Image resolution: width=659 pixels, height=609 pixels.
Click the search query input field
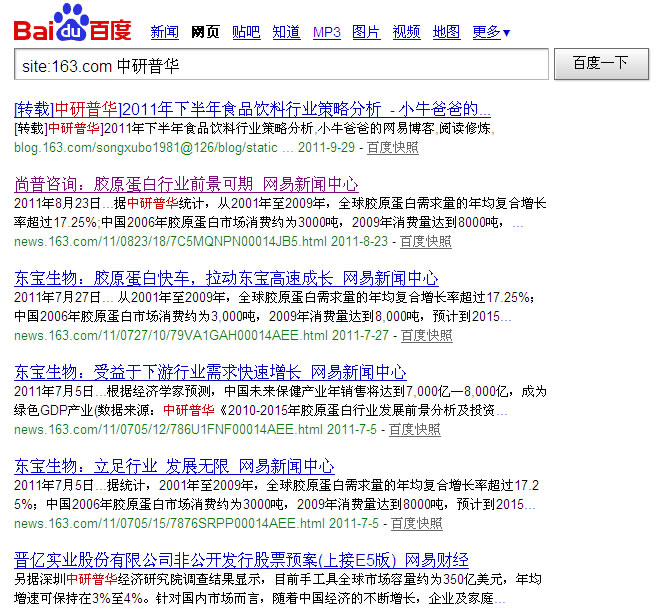pos(281,64)
